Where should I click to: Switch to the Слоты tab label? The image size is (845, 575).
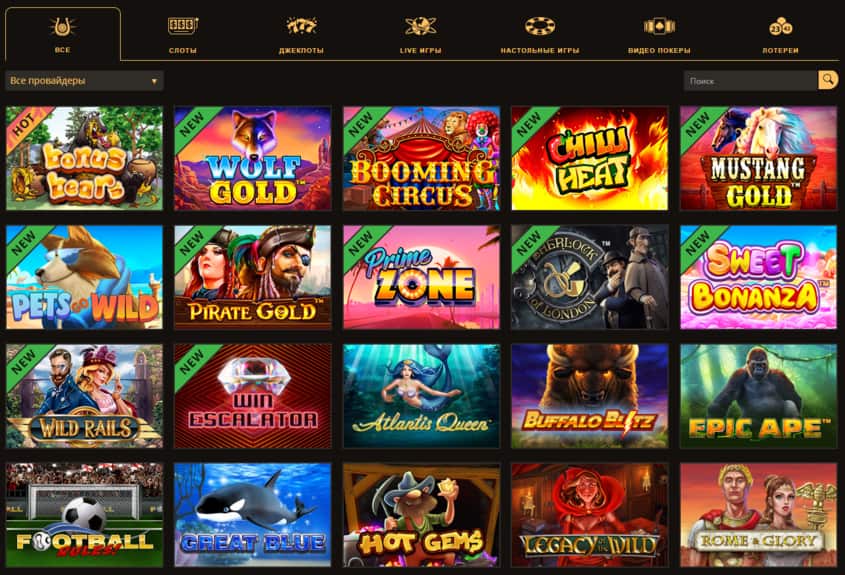pos(183,51)
